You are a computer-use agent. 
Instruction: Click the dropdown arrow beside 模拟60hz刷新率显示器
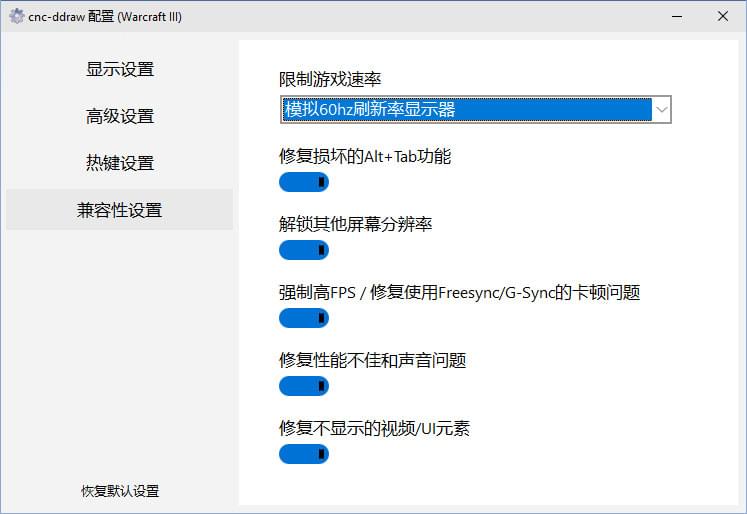click(x=661, y=109)
